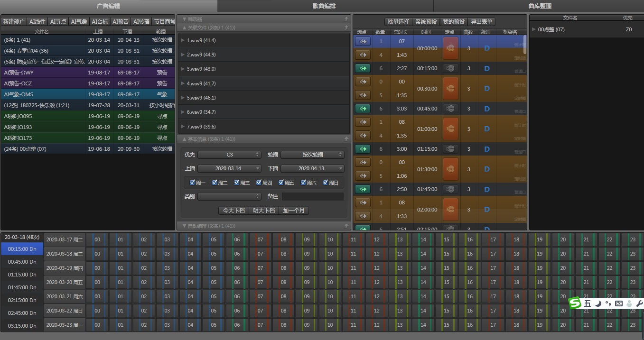Click the gray clock icon at 01:15:00
The height and width of the screenshot is (340, 644).
pyautogui.click(x=450, y=149)
